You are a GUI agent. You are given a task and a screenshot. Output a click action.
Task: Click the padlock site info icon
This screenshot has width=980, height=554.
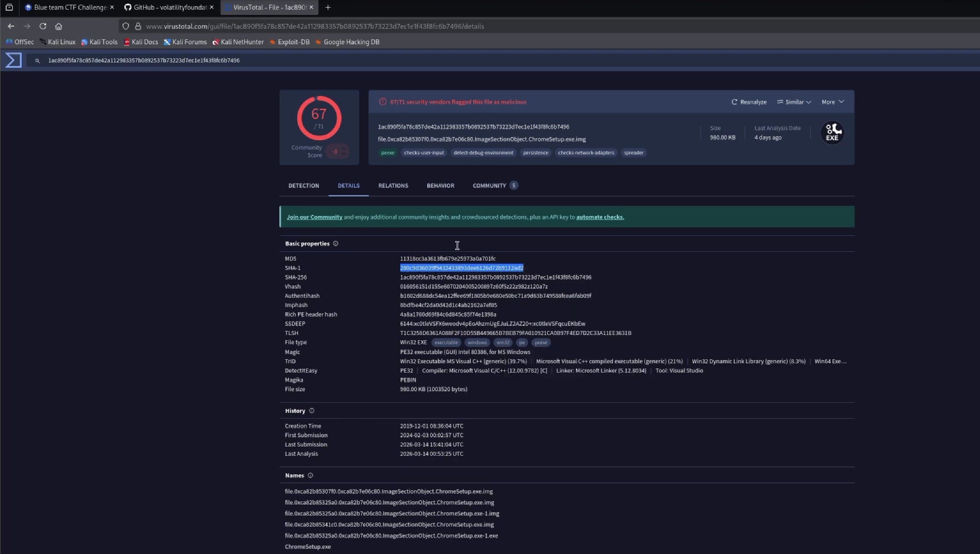pyautogui.click(x=138, y=27)
